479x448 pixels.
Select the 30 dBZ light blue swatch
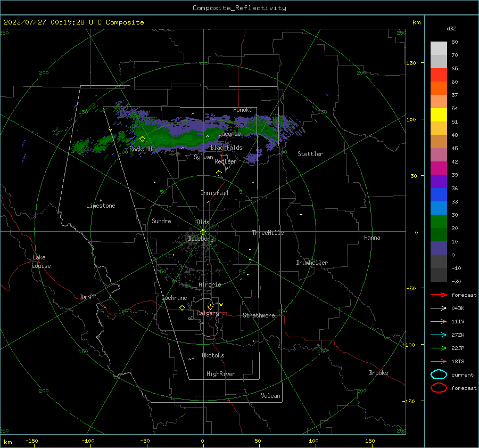click(439, 208)
